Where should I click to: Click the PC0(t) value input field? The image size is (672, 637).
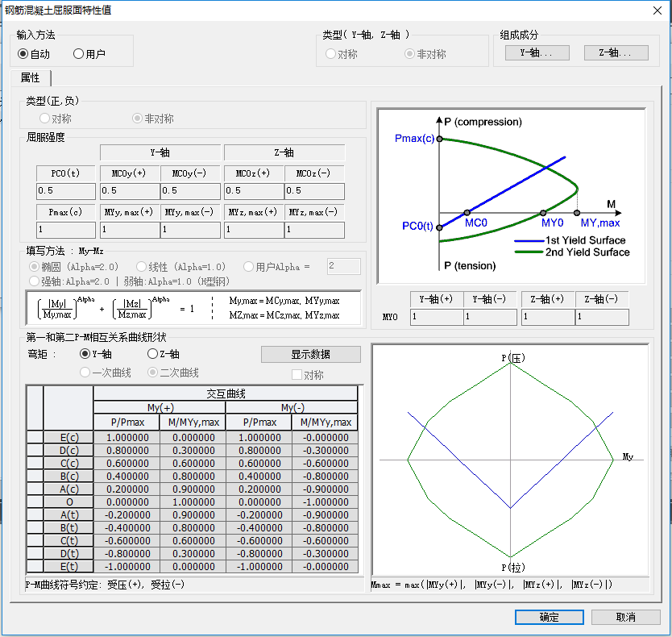click(66, 191)
